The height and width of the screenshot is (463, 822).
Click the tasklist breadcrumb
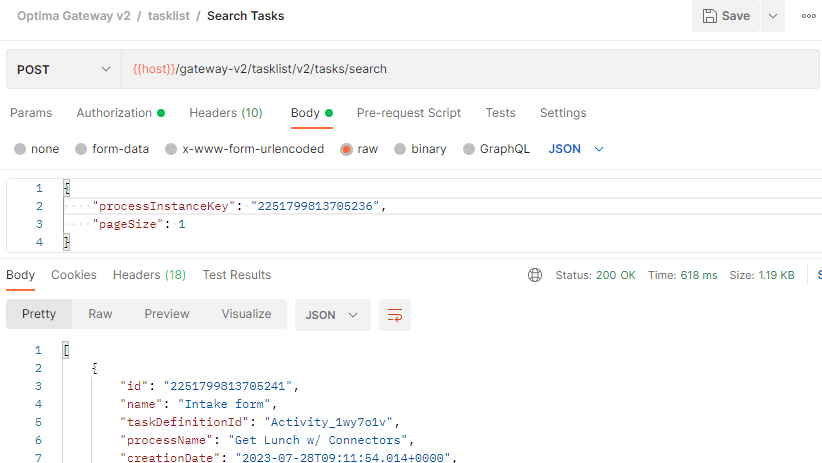tap(169, 16)
